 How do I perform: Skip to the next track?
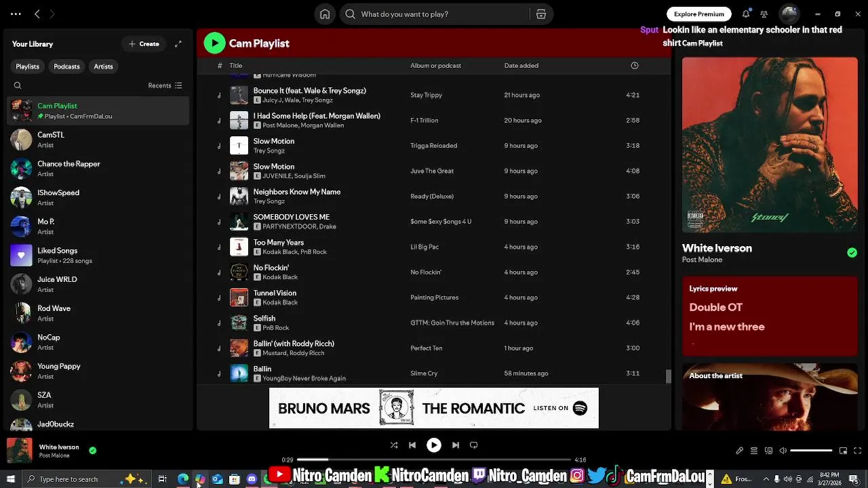pos(456,445)
